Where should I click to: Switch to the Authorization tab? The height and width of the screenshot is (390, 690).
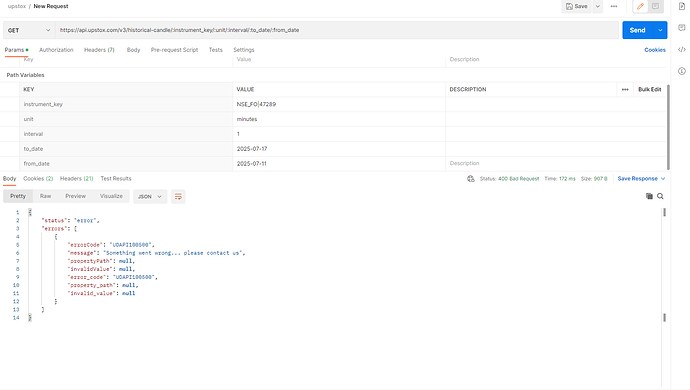[56, 50]
